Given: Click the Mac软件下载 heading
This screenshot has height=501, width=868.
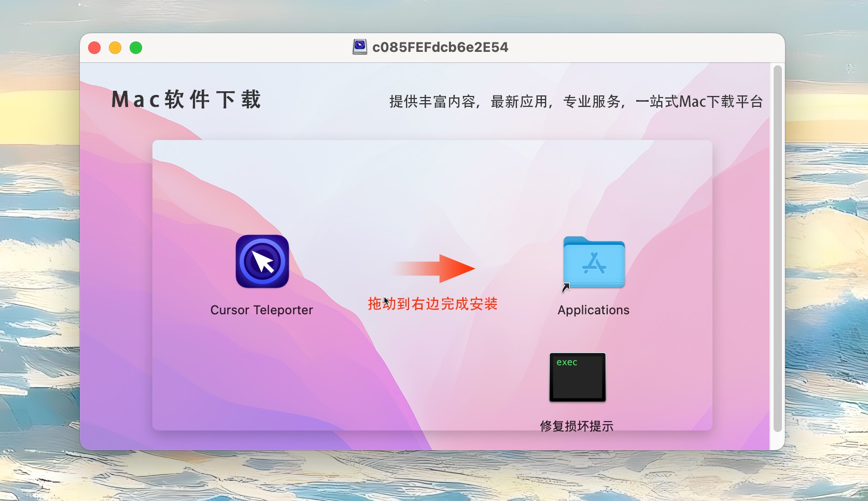Looking at the screenshot, I should (x=186, y=100).
